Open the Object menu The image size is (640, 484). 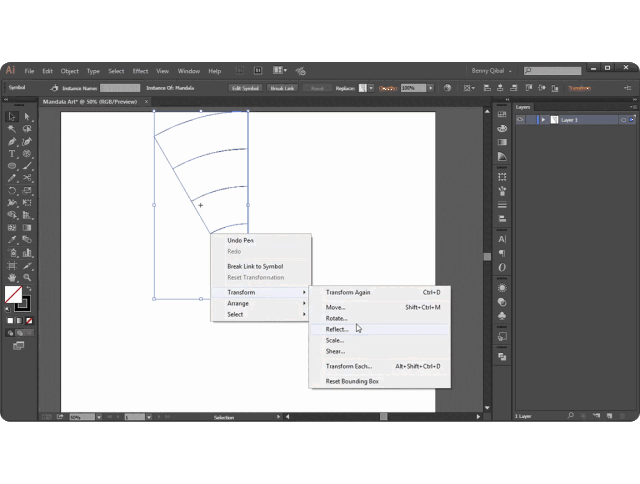tap(69, 71)
